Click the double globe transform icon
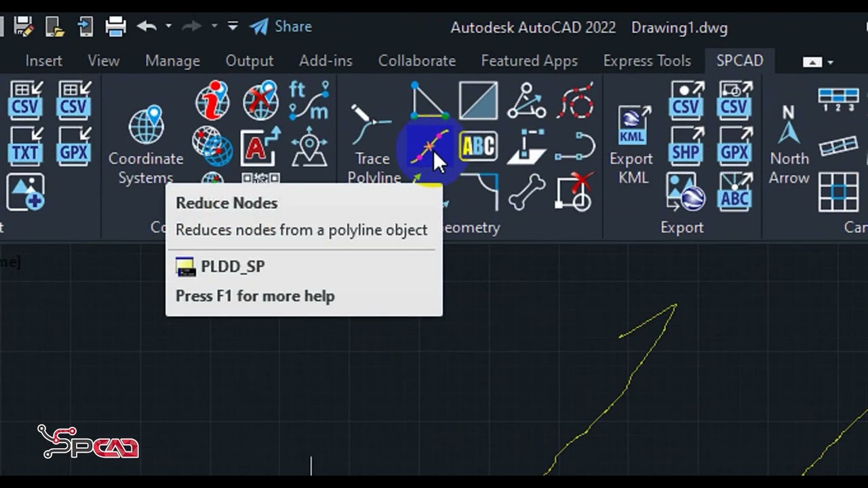 pyautogui.click(x=212, y=146)
